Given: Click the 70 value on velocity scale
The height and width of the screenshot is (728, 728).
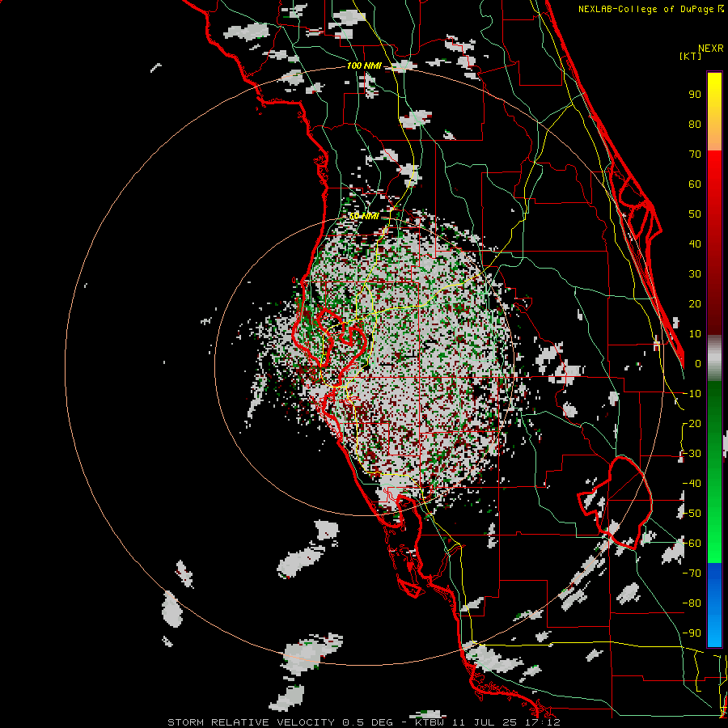Looking at the screenshot, I should point(695,154).
